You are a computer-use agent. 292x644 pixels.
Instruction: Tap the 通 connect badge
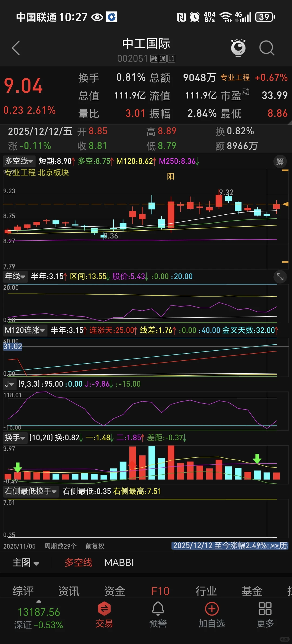tap(163, 59)
